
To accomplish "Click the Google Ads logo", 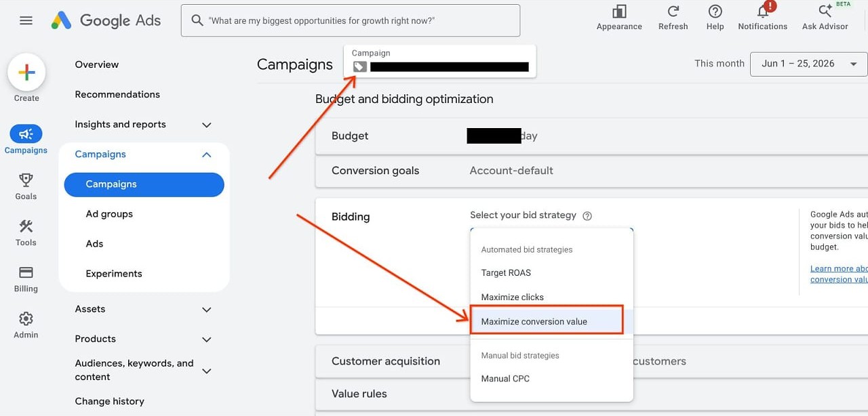I will (106, 20).
